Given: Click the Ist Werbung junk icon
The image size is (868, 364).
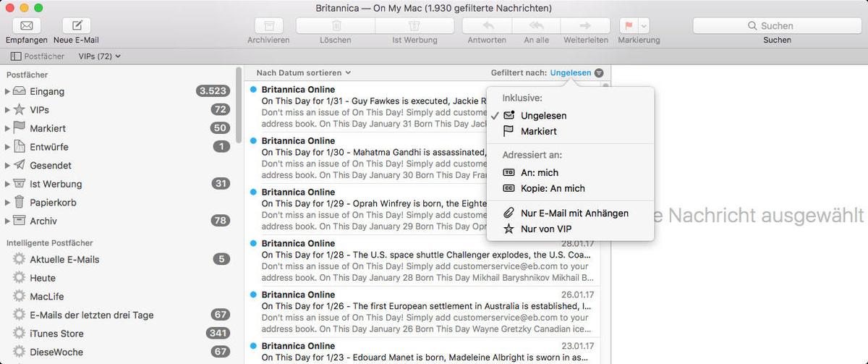Looking at the screenshot, I should (414, 25).
